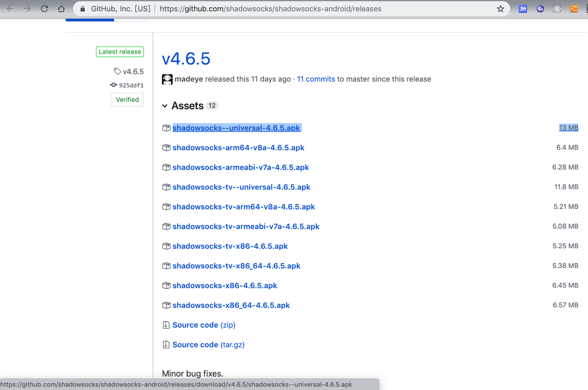Go to the browser home page icon
This screenshot has width=588, height=390.
[61, 9]
